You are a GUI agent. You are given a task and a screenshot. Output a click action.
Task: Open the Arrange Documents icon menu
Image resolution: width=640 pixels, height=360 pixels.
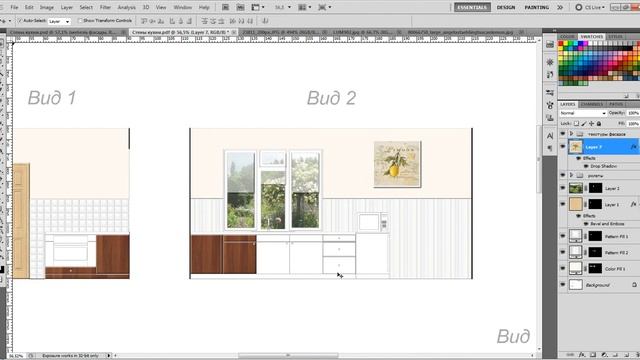pyautogui.click(x=304, y=7)
